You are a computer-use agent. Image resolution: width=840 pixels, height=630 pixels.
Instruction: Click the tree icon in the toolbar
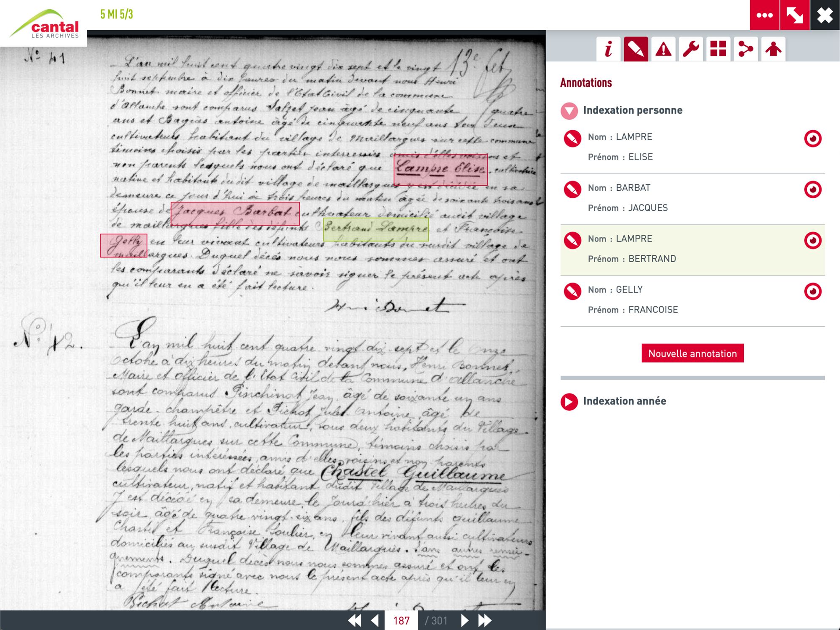tap(773, 49)
